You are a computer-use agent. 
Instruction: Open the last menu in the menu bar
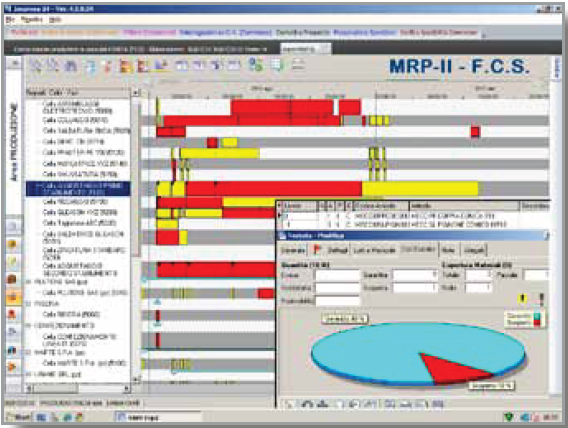click(55, 20)
